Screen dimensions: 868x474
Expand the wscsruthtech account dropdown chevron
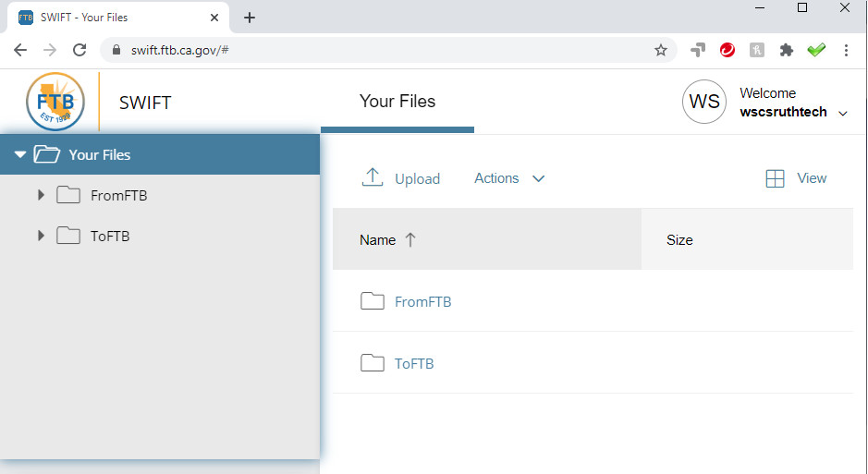(x=842, y=114)
